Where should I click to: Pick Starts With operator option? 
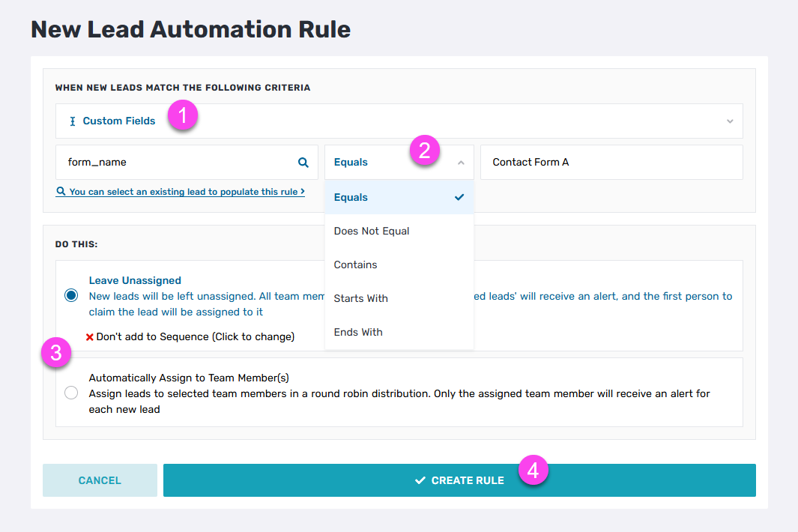click(x=361, y=298)
